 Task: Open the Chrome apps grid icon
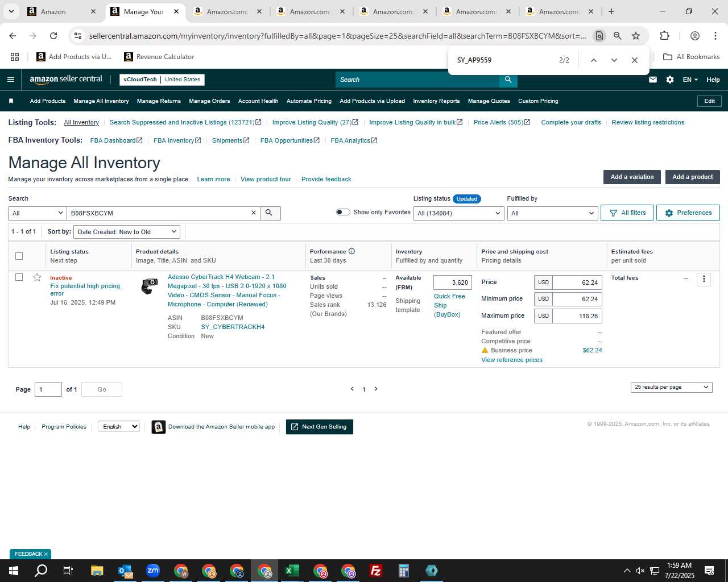15,57
